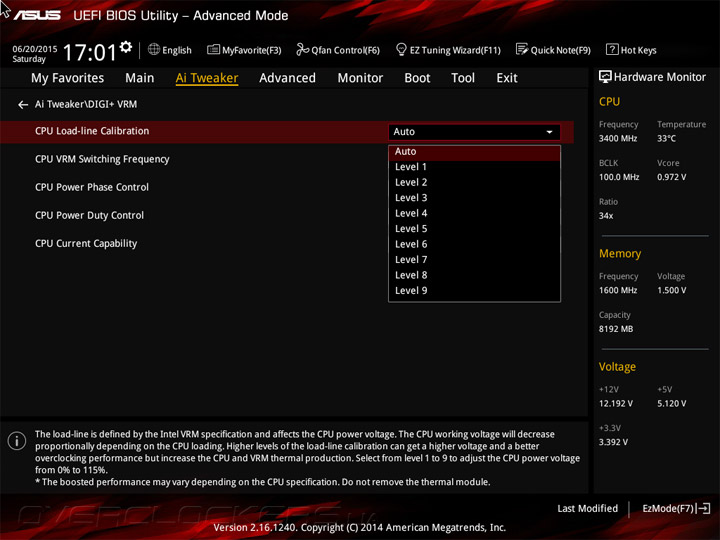This screenshot has height=540, width=720.
Task: Select Level 6 in the dropdown
Action: [474, 244]
